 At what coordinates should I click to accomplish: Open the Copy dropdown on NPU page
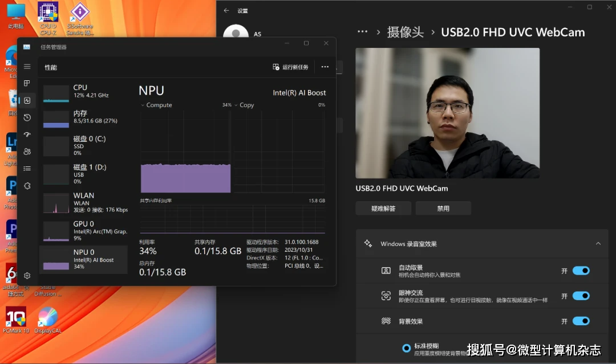pos(236,105)
